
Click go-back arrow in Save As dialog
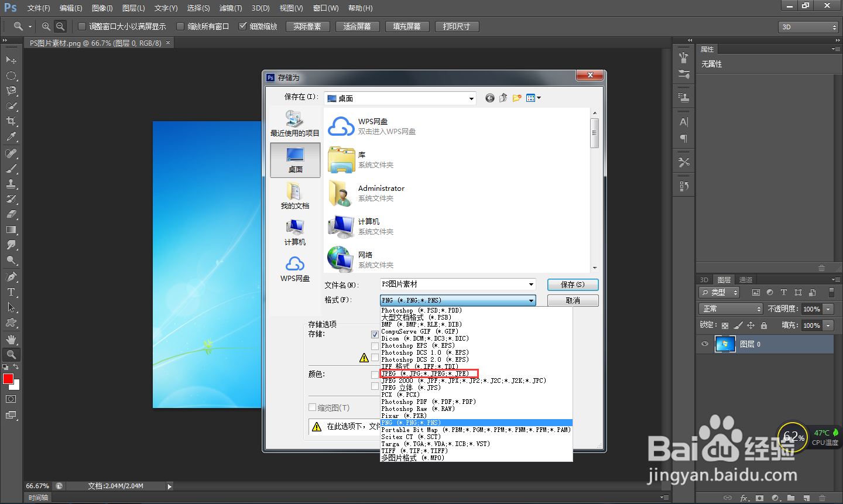(x=490, y=98)
